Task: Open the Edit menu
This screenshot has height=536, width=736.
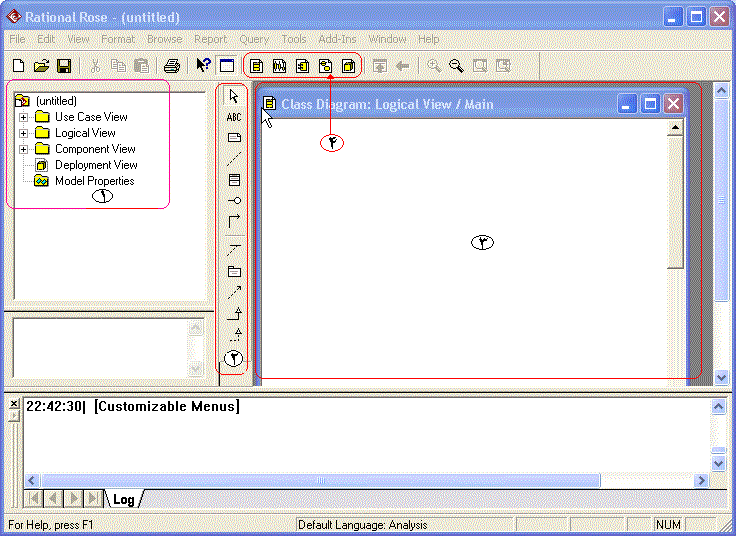Action: point(46,39)
